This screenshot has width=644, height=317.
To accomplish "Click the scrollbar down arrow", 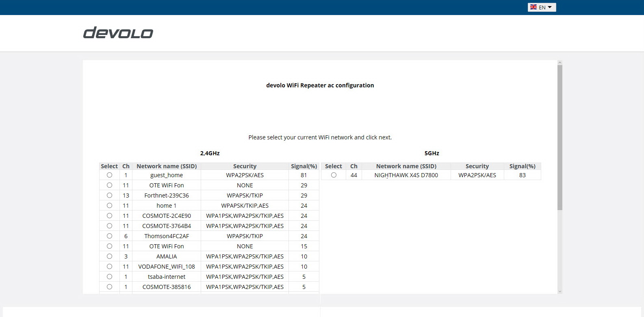I will tap(560, 291).
